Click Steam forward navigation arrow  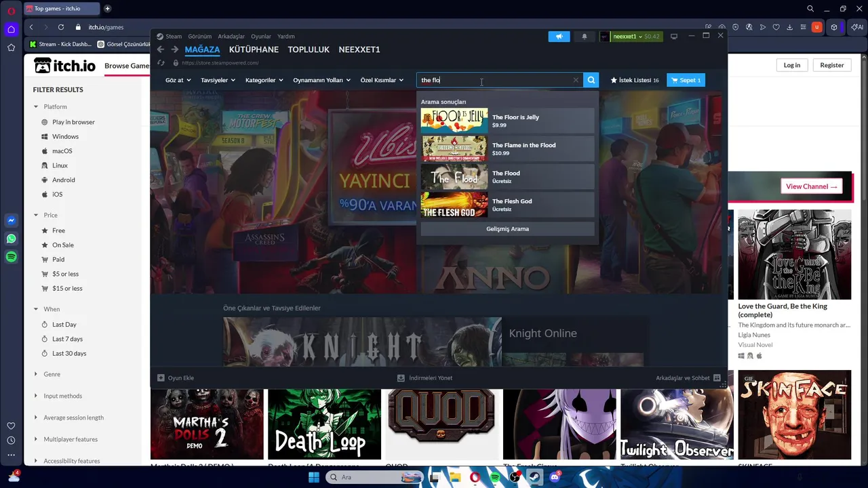click(174, 49)
